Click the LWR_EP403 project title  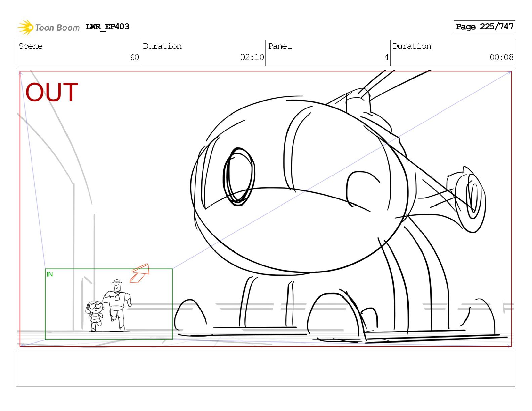pyautogui.click(x=107, y=27)
